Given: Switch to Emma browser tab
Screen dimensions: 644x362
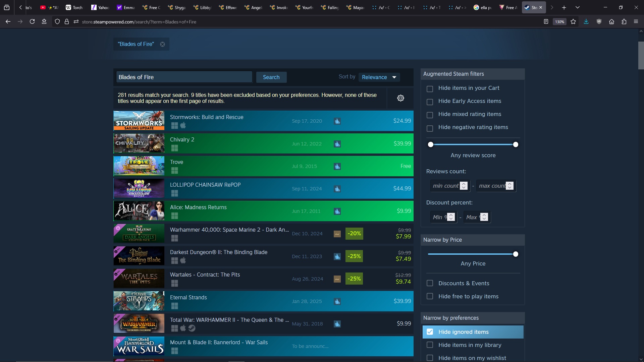Looking at the screenshot, I should pos(126,7).
